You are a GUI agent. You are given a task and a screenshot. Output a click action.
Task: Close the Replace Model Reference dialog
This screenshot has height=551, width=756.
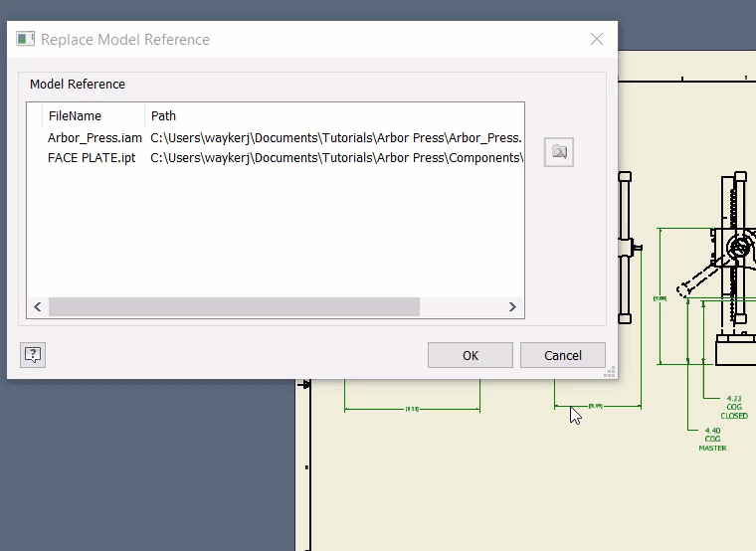tap(596, 40)
